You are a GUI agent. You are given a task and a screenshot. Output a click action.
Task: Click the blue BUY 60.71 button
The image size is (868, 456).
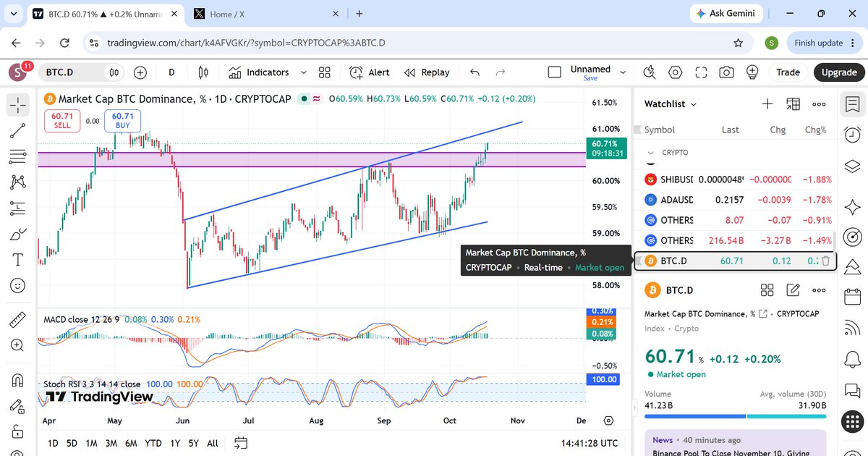(123, 121)
